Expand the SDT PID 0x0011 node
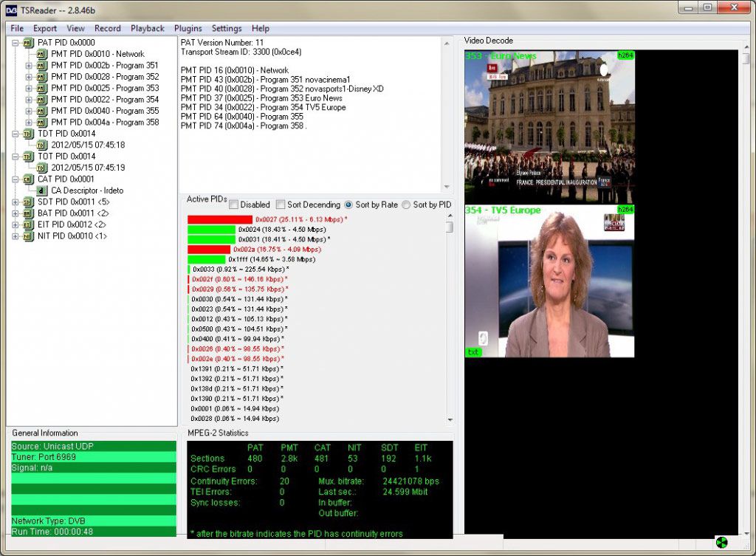 coord(15,202)
